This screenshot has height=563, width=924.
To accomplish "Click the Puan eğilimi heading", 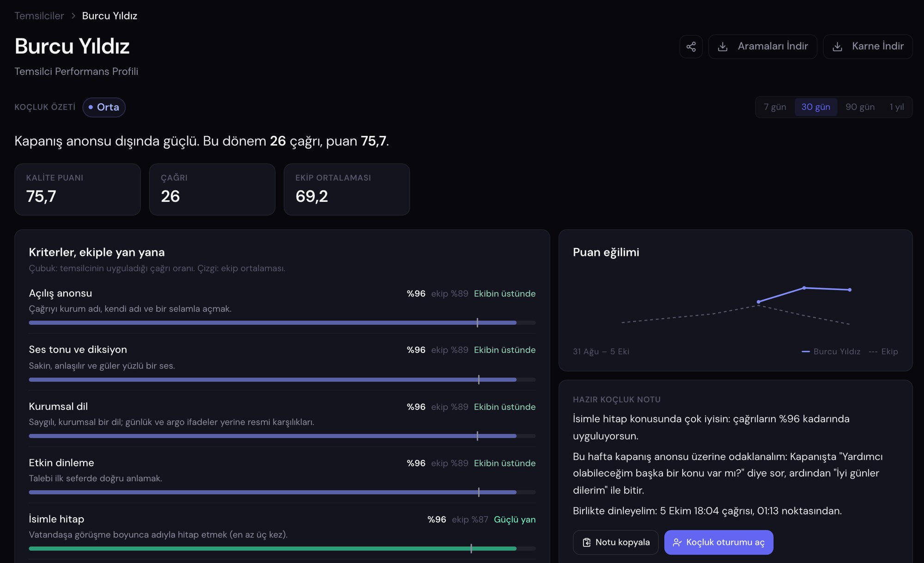I will pyautogui.click(x=606, y=252).
